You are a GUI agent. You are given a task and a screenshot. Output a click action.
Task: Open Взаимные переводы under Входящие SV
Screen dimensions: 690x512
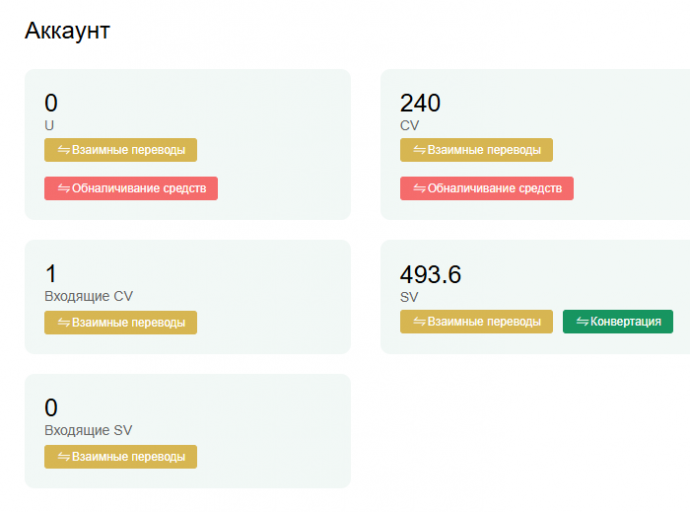[x=121, y=457]
